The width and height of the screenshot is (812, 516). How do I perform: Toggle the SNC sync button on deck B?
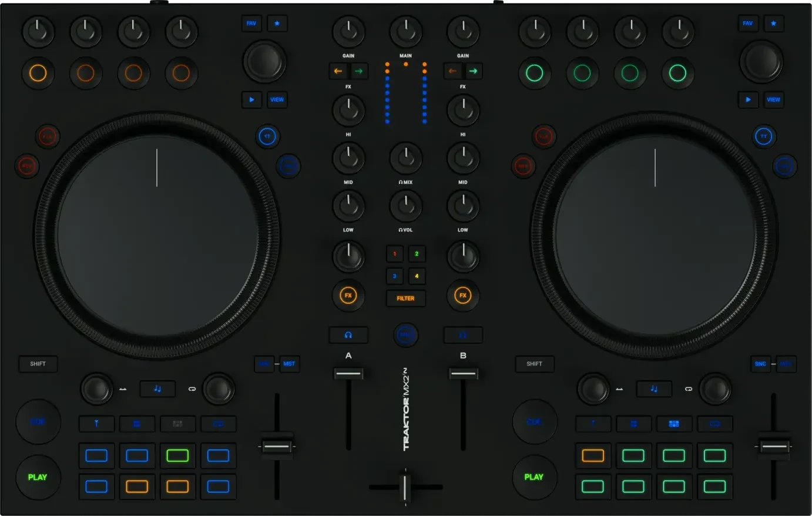click(x=760, y=364)
